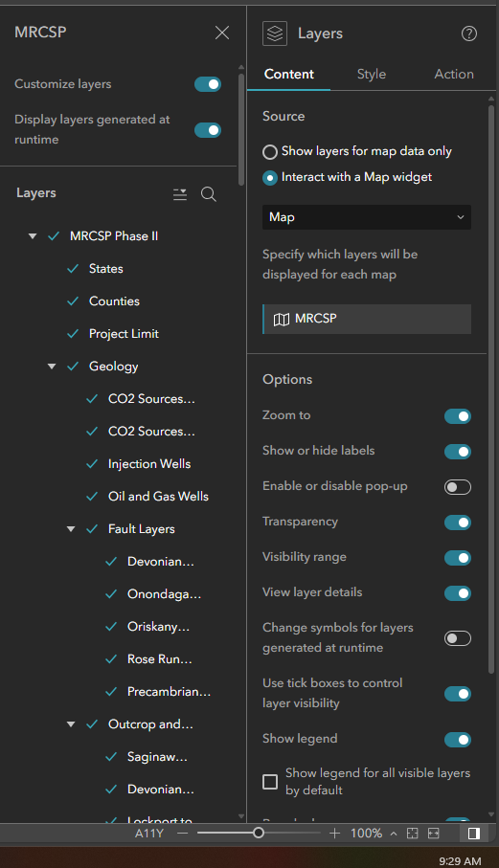Toggle the side panel dock icon
This screenshot has width=499, height=868.
pyautogui.click(x=473, y=834)
